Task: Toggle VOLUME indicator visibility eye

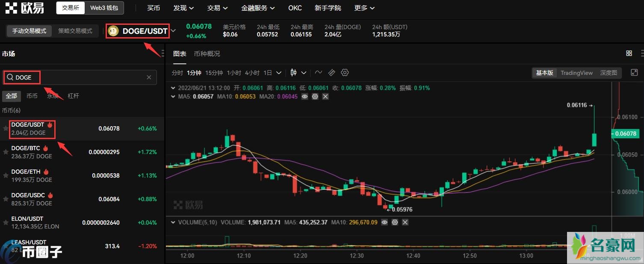Action: click(x=384, y=222)
